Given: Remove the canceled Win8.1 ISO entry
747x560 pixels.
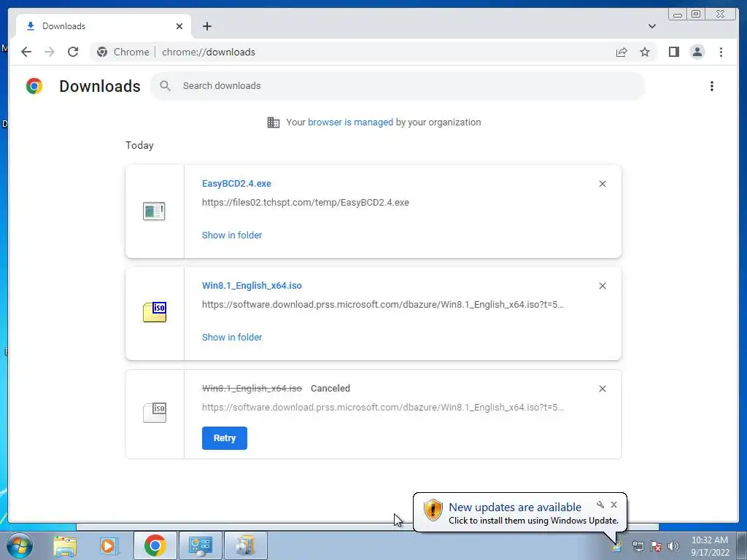Looking at the screenshot, I should [x=602, y=389].
